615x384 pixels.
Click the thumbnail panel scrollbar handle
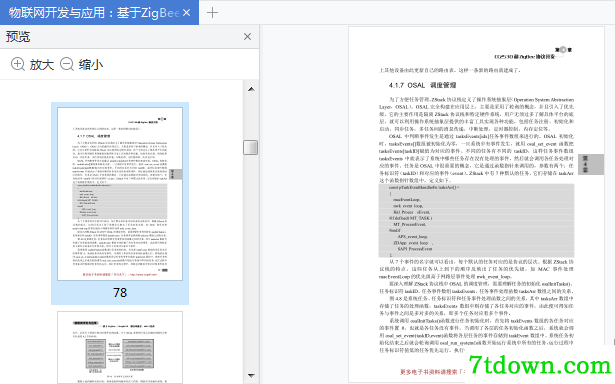pyautogui.click(x=251, y=147)
